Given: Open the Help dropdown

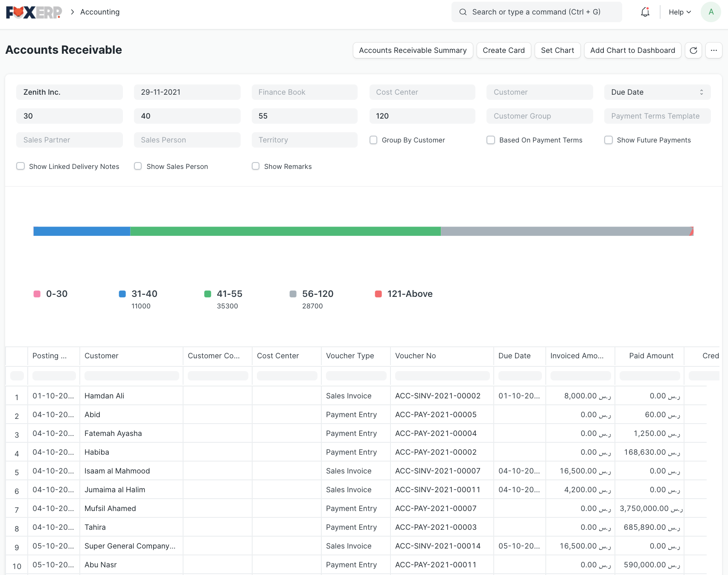Looking at the screenshot, I should [680, 12].
